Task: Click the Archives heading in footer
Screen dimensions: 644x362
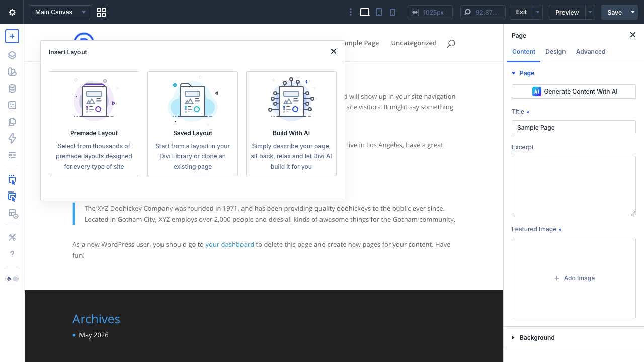Action: (x=96, y=319)
